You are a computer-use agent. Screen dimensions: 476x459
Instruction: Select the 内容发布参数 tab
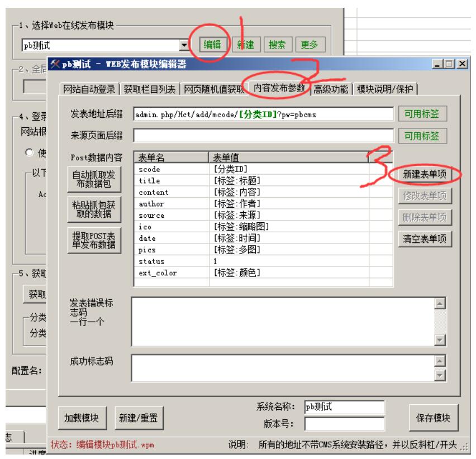click(279, 88)
